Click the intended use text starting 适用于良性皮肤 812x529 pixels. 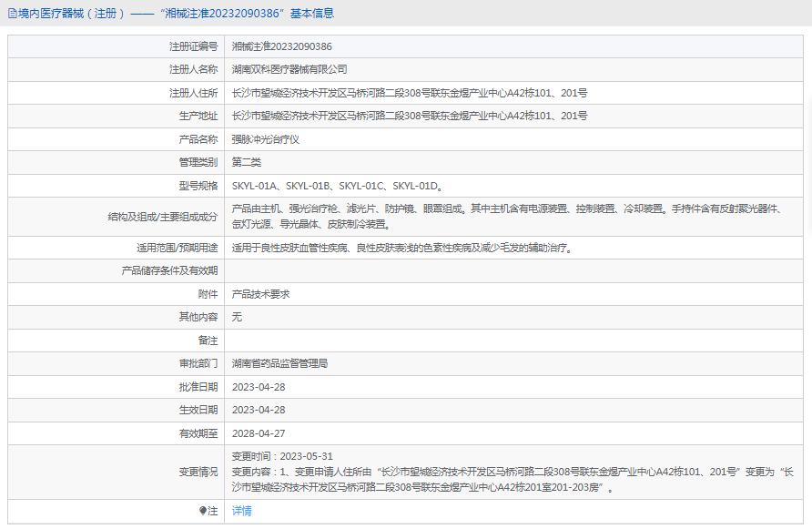pos(402,249)
